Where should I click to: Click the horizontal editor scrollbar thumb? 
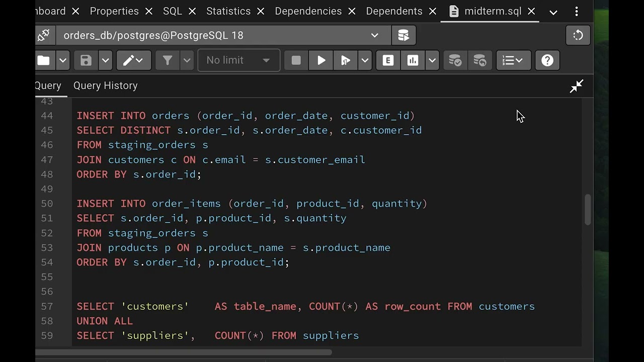coord(184,352)
